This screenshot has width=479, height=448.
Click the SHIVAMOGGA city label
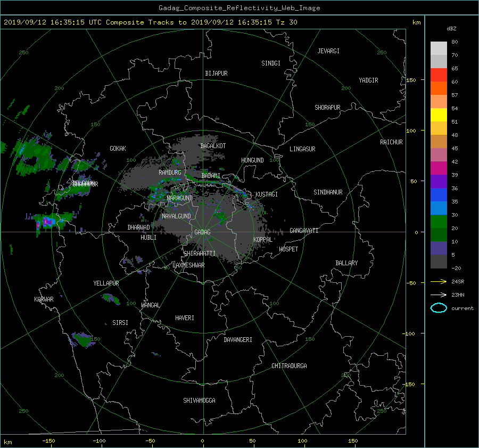(199, 400)
